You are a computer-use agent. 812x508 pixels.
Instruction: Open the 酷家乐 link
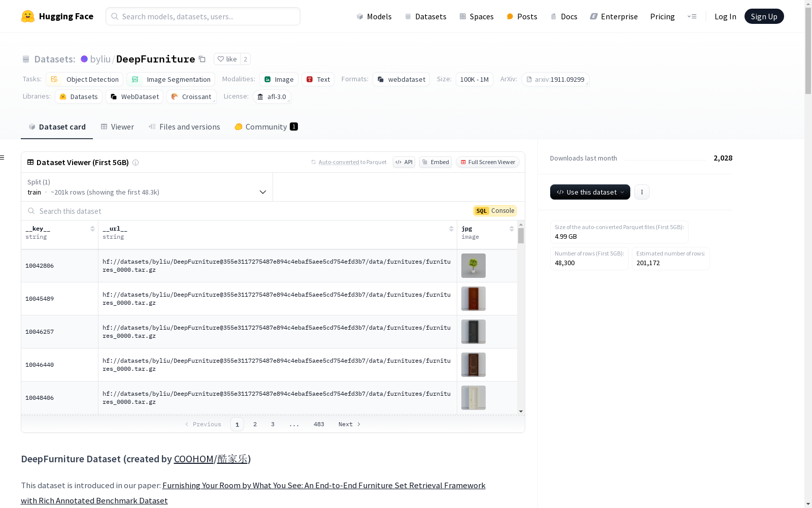pos(232,459)
